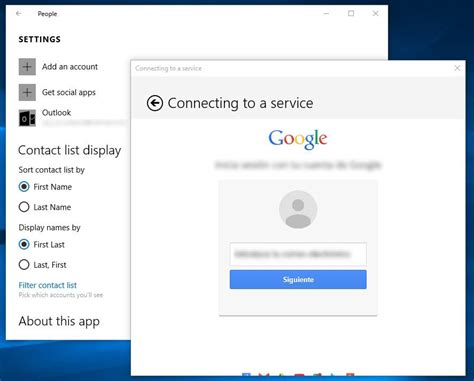Open the Outlook account icon
The width and height of the screenshot is (474, 381).
pyautogui.click(x=27, y=118)
